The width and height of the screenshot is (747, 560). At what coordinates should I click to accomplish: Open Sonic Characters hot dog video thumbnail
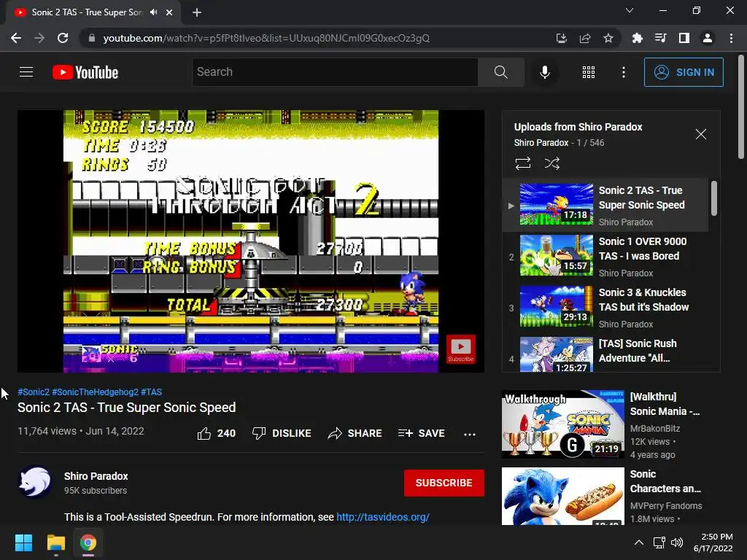click(562, 496)
